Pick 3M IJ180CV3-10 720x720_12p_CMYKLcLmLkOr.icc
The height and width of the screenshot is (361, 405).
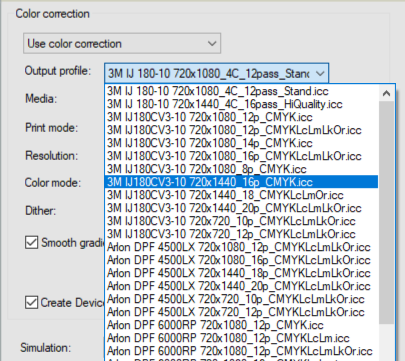pyautogui.click(x=242, y=234)
